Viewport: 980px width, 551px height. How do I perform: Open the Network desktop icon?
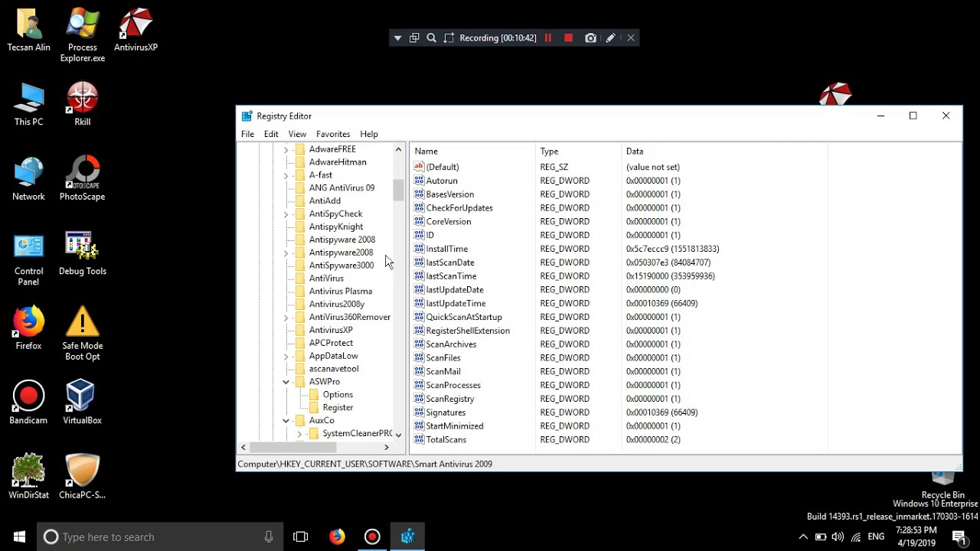coord(28,180)
